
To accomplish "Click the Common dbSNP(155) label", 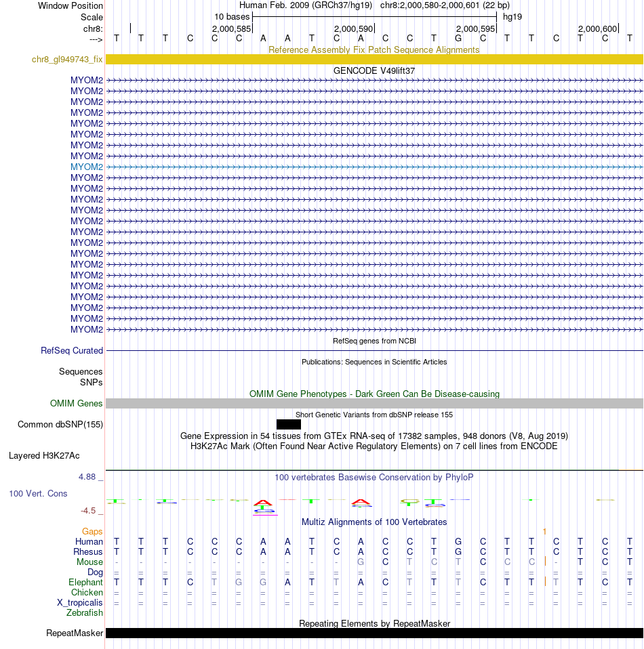I will [x=60, y=425].
